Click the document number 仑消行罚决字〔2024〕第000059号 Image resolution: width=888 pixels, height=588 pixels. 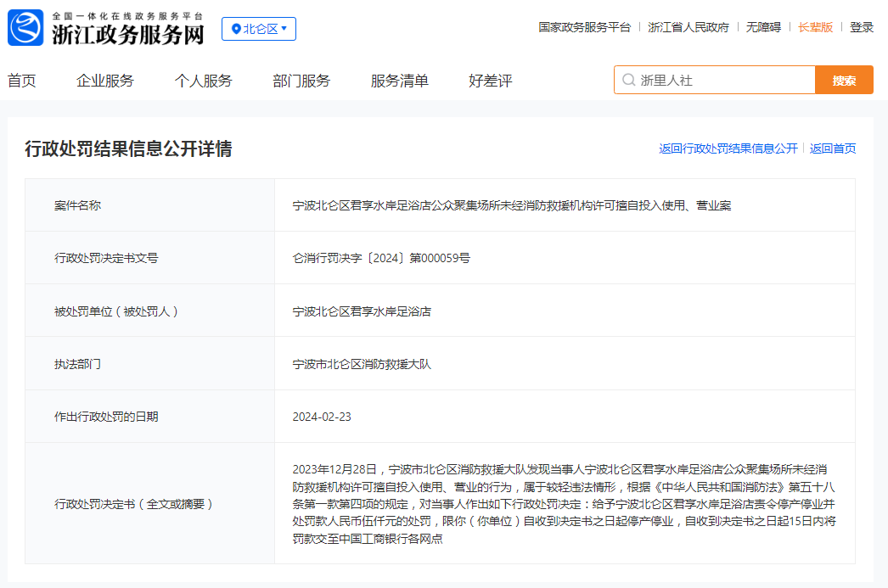coord(381,258)
